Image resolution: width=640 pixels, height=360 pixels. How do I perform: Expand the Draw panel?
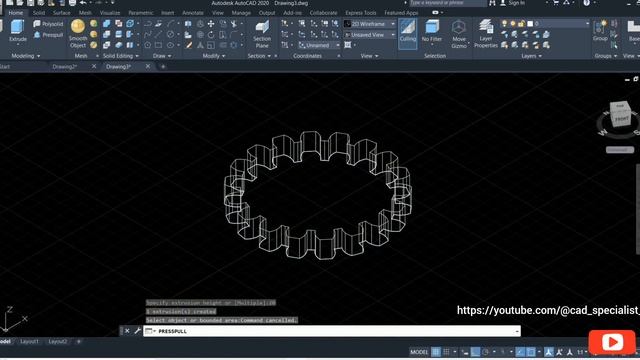click(162, 56)
